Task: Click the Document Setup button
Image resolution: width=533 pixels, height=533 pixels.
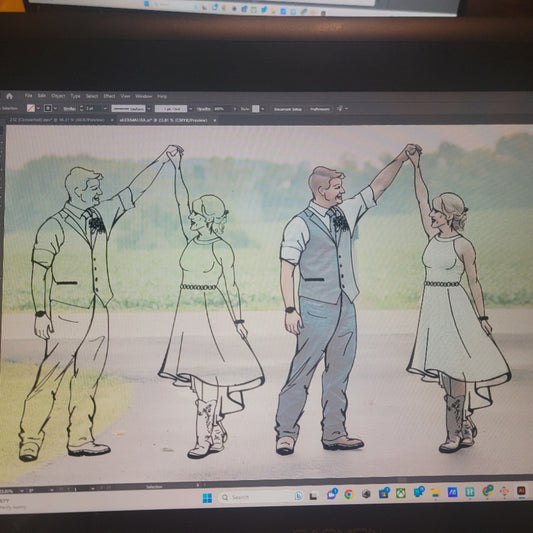Action: point(288,109)
